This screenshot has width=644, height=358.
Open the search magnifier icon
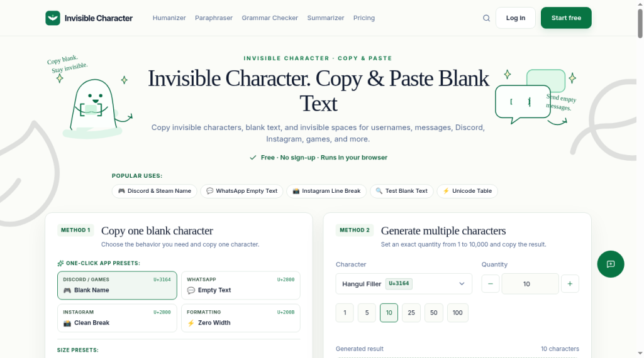[486, 18]
